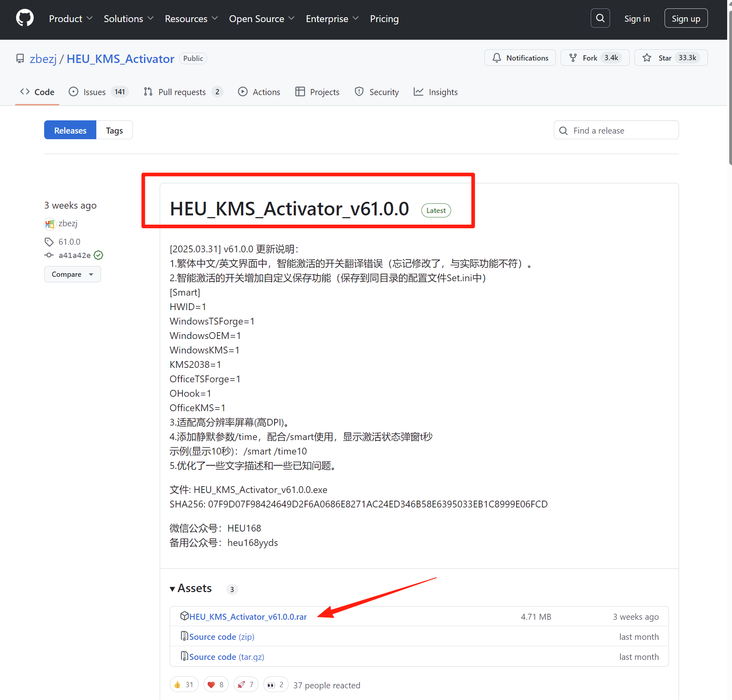This screenshot has height=700, width=732.
Task: Open Insights via the graph icon
Action: 419,92
